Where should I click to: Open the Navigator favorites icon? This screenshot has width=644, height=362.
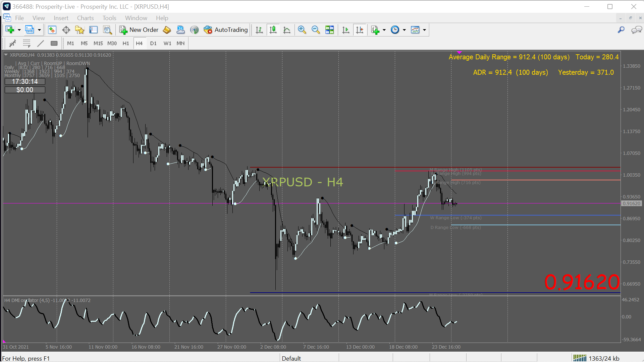79,30
